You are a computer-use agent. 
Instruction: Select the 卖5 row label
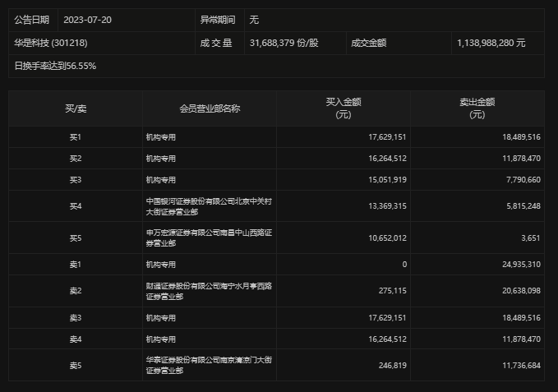click(x=76, y=366)
